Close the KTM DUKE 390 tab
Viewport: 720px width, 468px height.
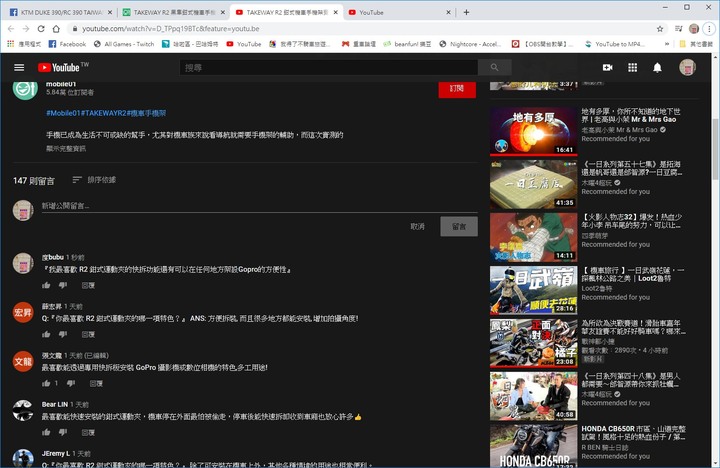[110, 12]
